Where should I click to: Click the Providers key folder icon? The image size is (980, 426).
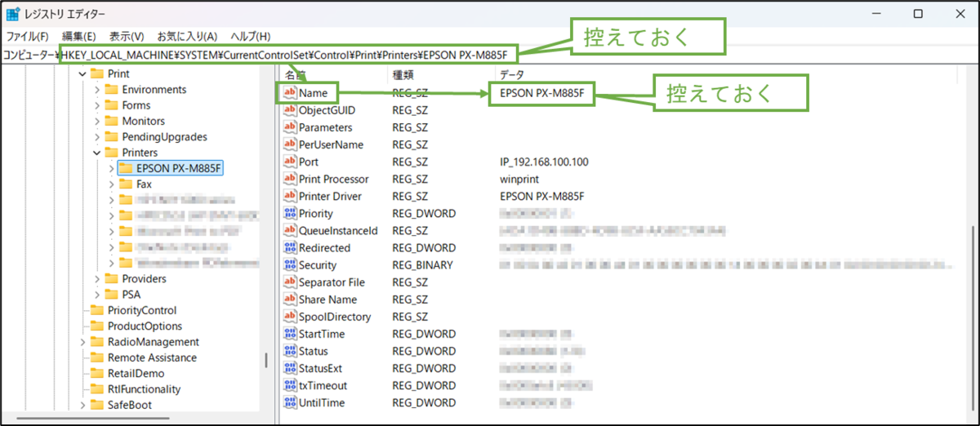112,279
